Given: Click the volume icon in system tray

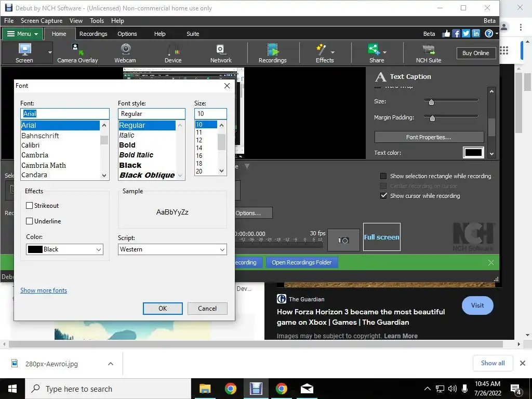Looking at the screenshot, I should point(453,389).
